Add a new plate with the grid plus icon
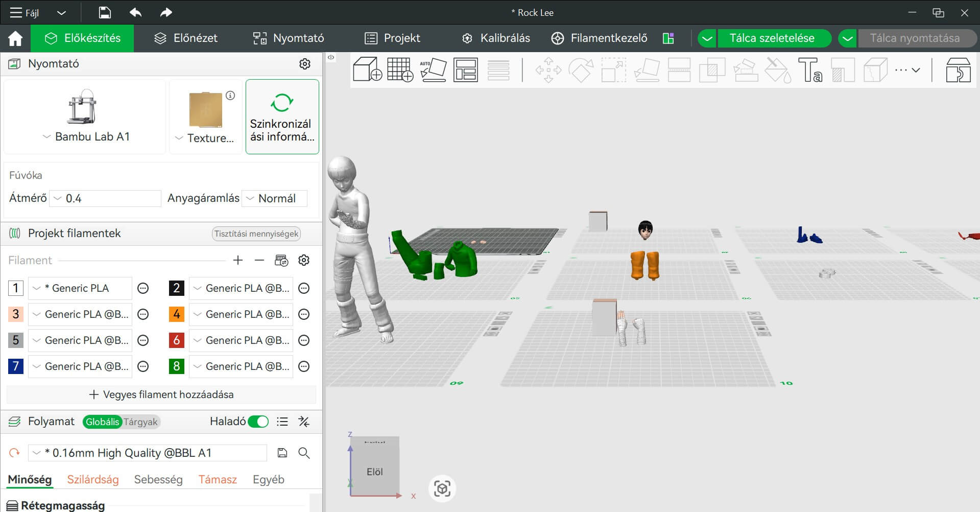The height and width of the screenshot is (512, 980). tap(400, 69)
